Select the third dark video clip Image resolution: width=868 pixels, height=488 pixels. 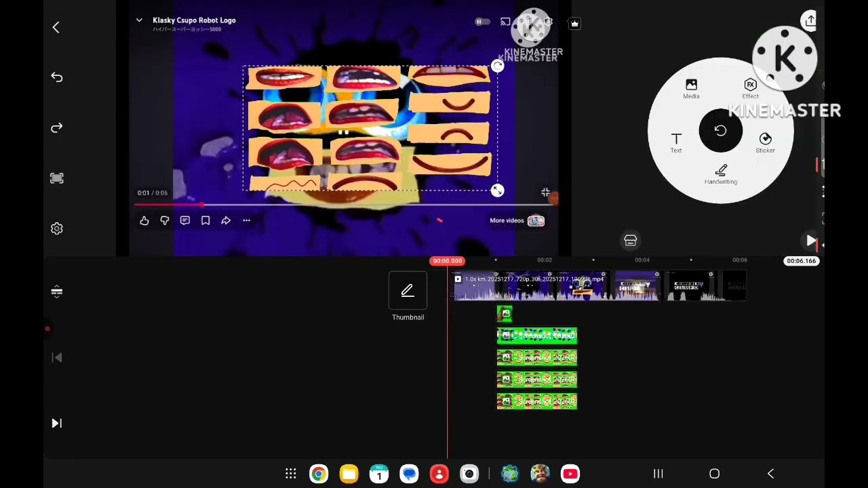690,286
